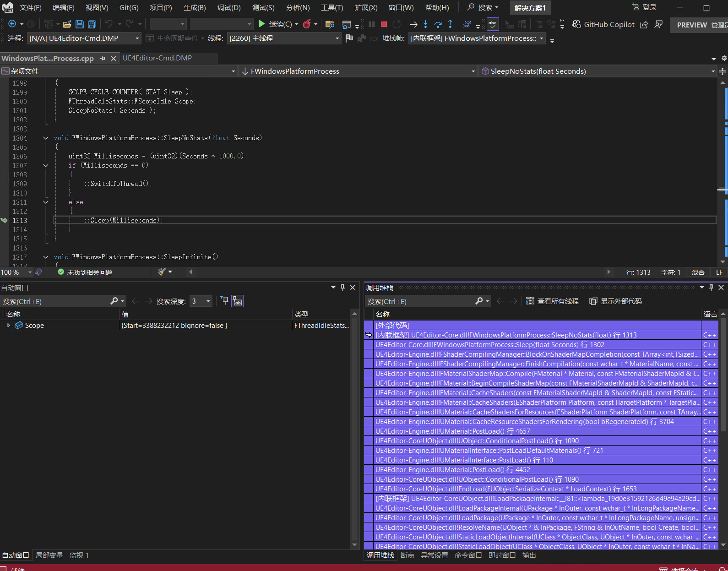This screenshot has height=571, width=728.
Task: Close the WindowsPlatformProcess.cpp tab
Action: coord(114,58)
